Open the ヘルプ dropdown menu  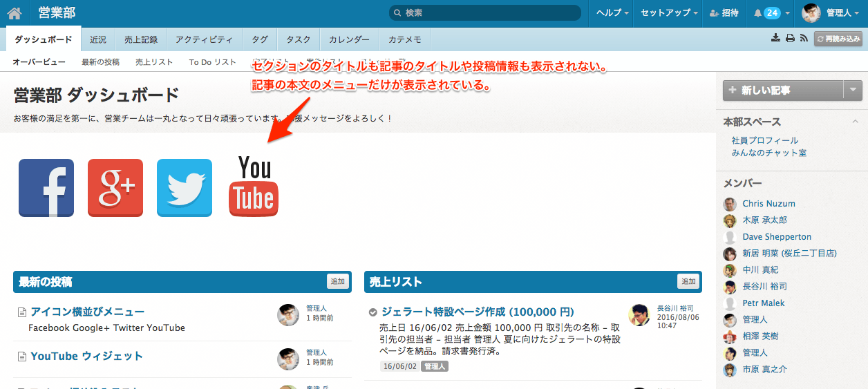point(612,13)
